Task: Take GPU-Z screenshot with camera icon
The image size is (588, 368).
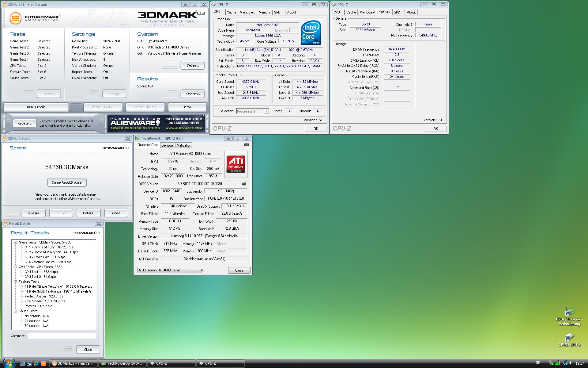Action: coord(247,145)
